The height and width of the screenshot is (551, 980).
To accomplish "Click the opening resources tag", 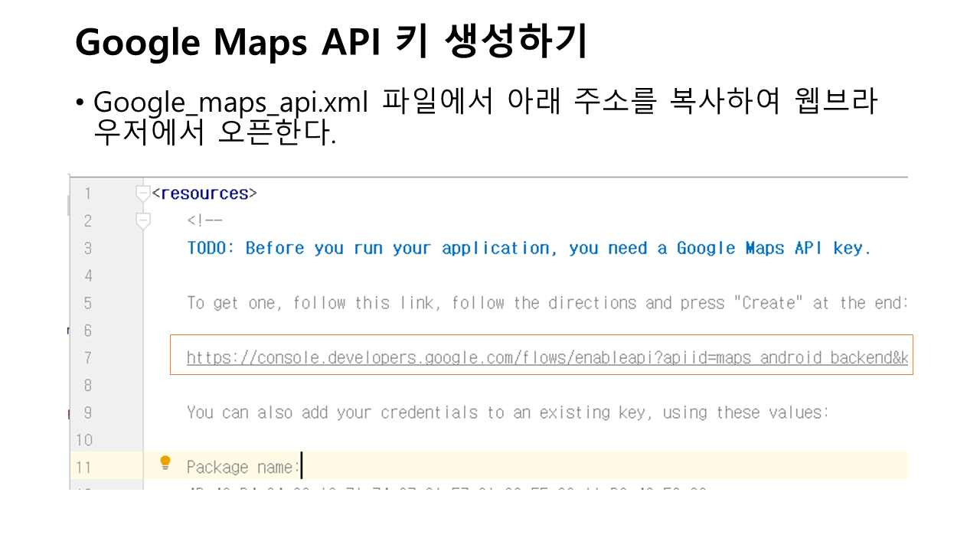I will (204, 194).
